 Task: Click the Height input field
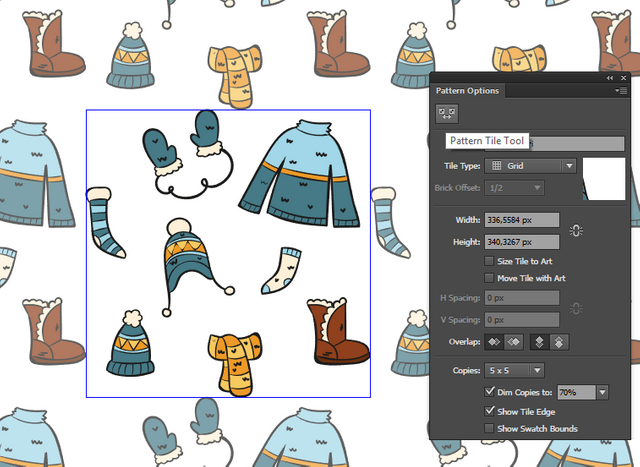point(522,242)
